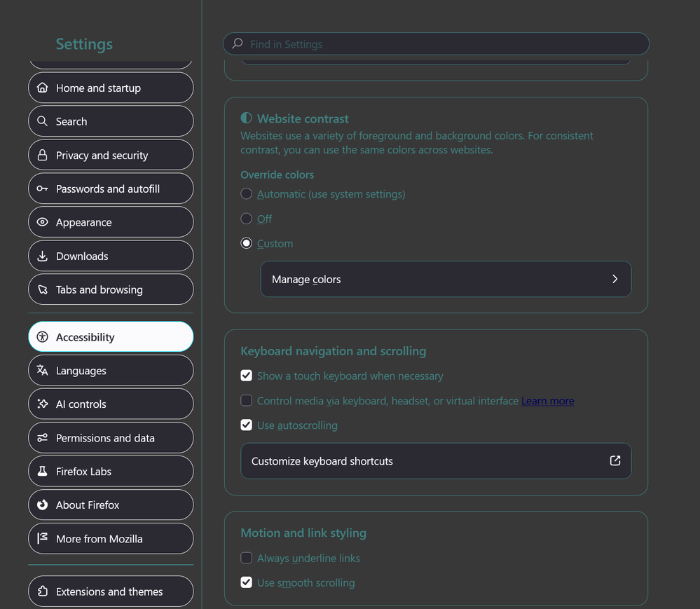
Task: Click the Passwords and autofill key icon
Action: click(43, 189)
